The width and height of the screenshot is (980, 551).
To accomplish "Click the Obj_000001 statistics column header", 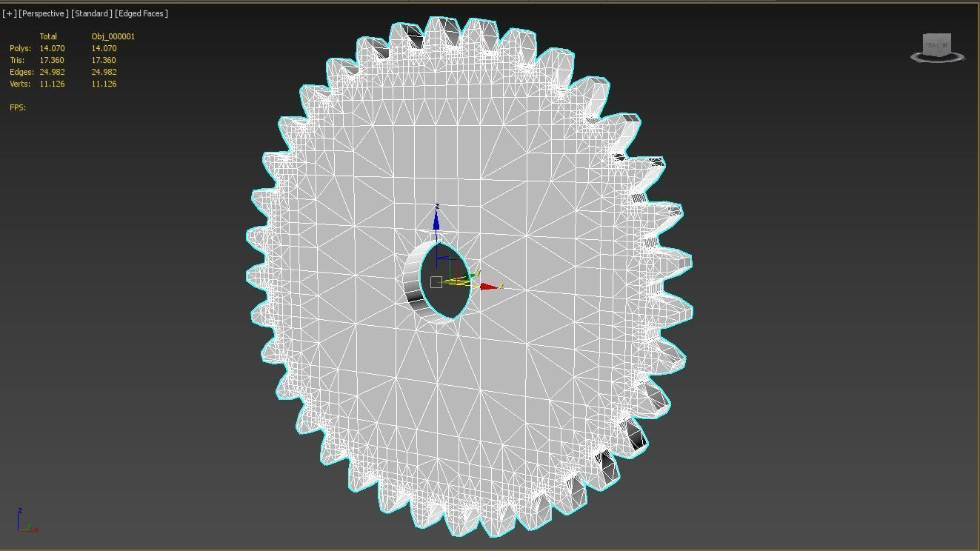I will pos(113,36).
